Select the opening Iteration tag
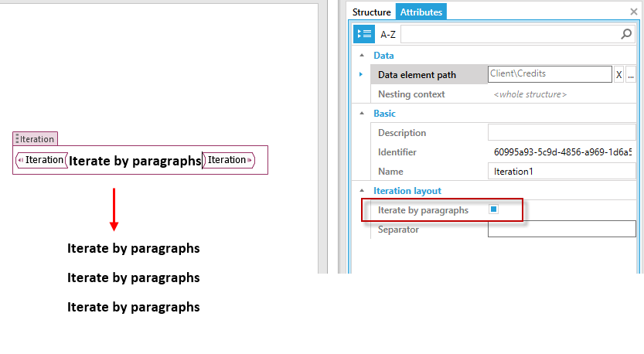Screen dimensions: 644x354 pos(42,160)
